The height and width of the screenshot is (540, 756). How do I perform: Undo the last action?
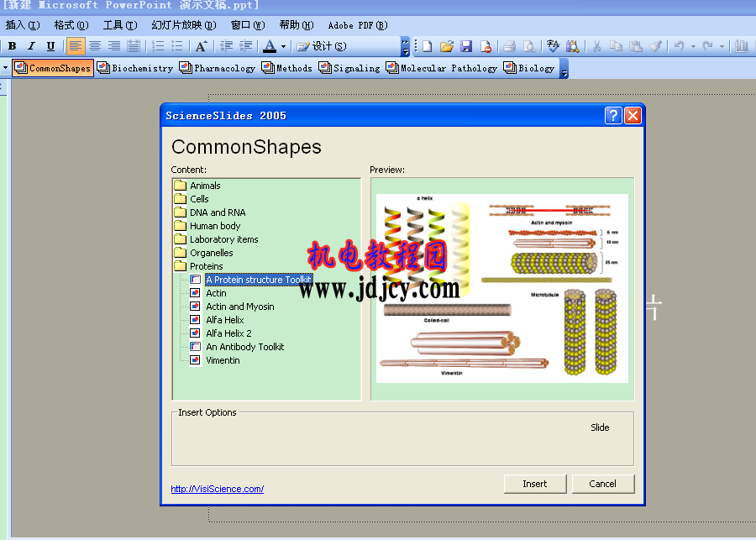coord(680,46)
